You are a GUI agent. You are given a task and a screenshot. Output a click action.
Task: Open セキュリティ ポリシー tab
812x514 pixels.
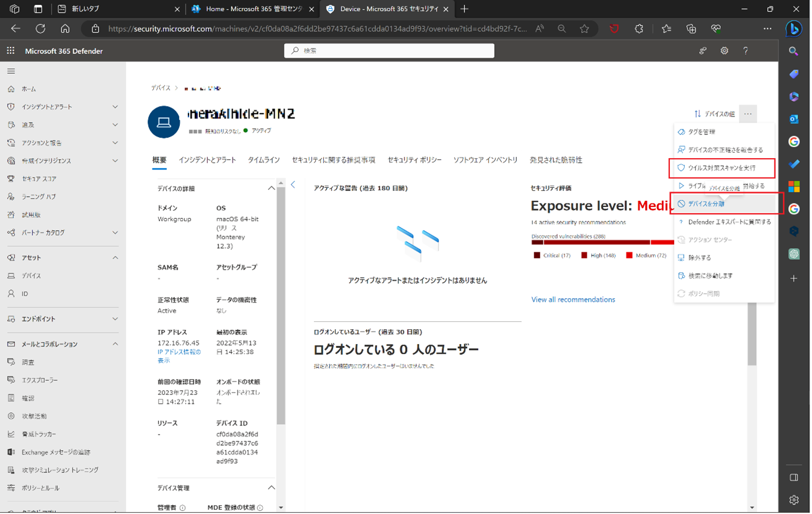(x=414, y=160)
